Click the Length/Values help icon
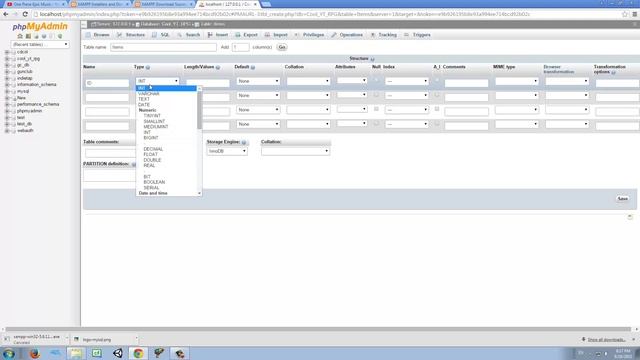This screenshot has height=360, width=640. point(218,67)
